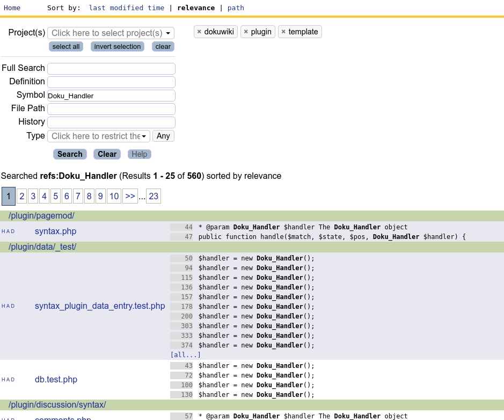Sort results by last modified time

127,8
